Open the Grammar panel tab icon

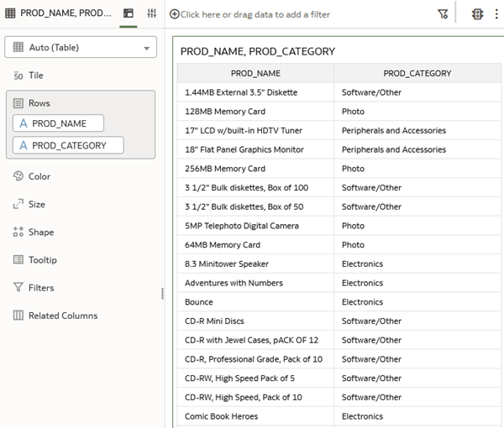(129, 13)
